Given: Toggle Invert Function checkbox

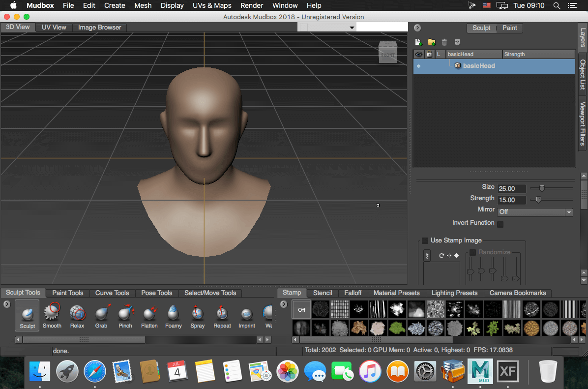Looking at the screenshot, I should (500, 224).
